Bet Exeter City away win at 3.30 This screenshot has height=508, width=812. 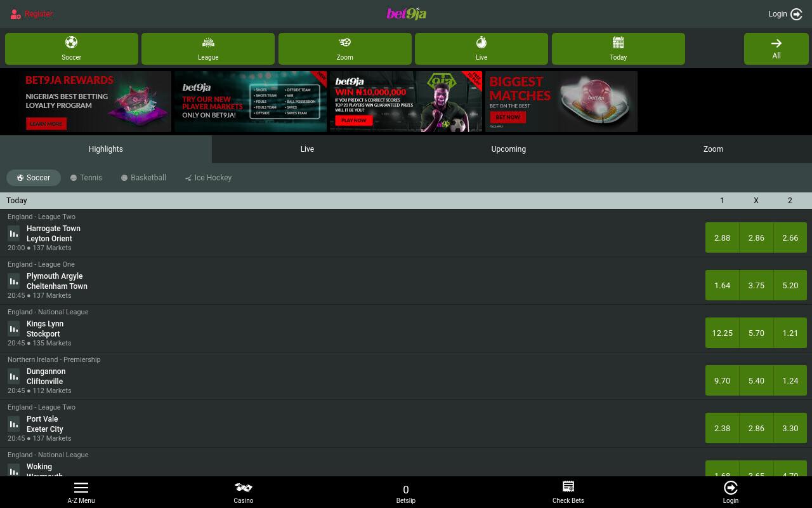tap(790, 428)
